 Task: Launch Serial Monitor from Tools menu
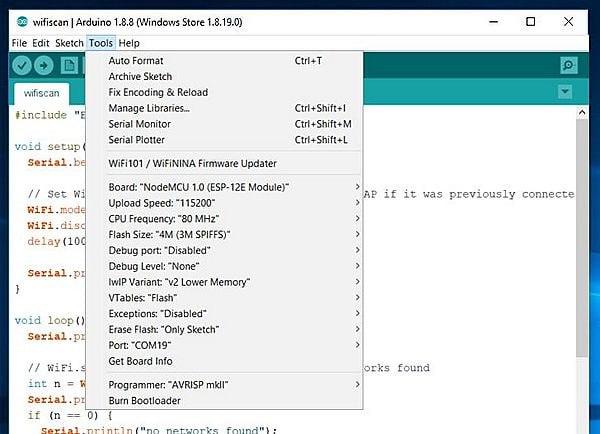(x=225, y=124)
